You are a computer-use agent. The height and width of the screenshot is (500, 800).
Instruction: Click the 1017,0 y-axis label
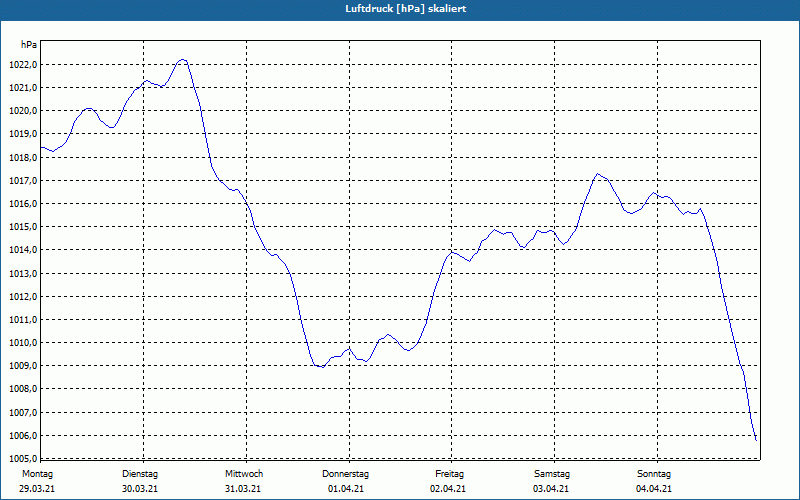[23, 181]
